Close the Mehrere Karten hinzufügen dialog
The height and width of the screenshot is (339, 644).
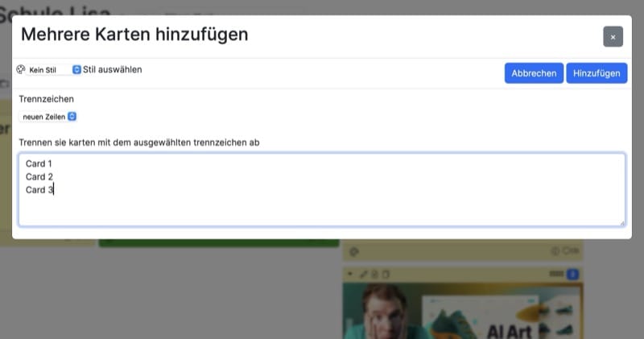613,37
